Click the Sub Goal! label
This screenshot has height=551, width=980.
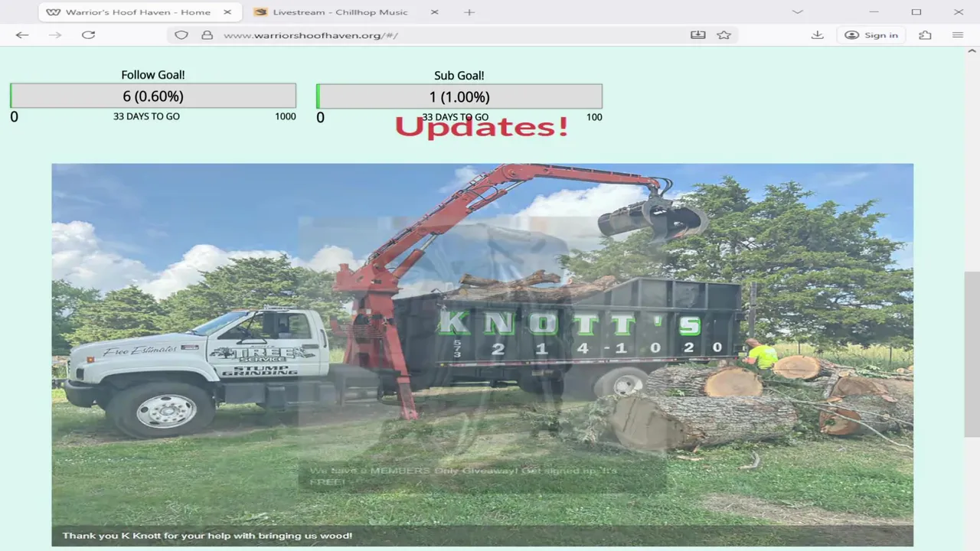(x=459, y=76)
